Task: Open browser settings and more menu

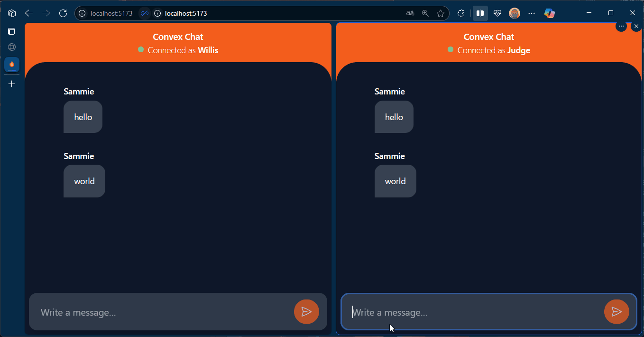Action: pos(532,13)
